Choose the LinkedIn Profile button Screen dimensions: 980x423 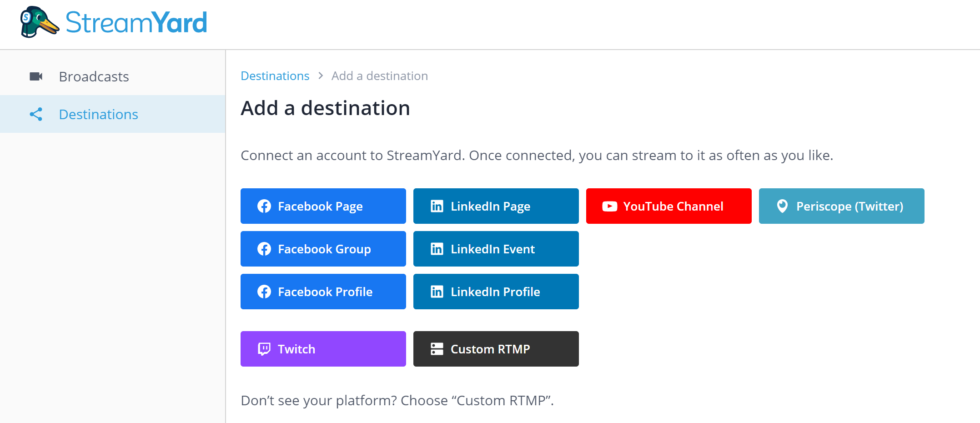point(496,292)
